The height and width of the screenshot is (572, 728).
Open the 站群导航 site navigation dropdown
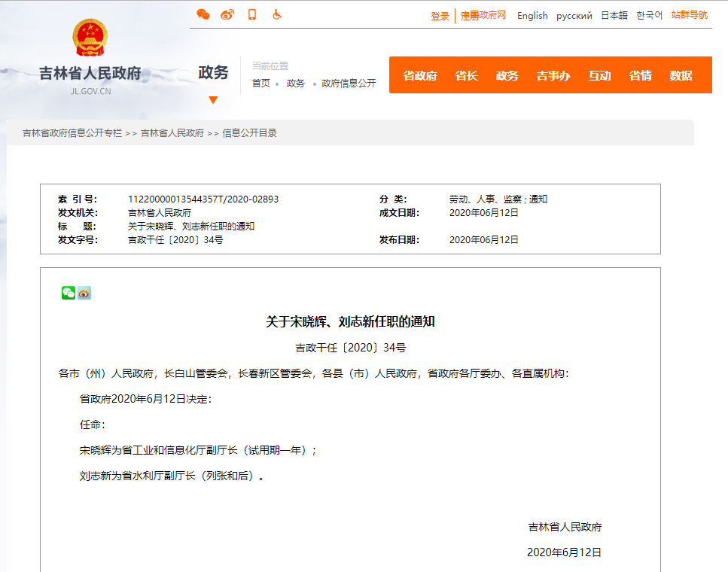689,15
